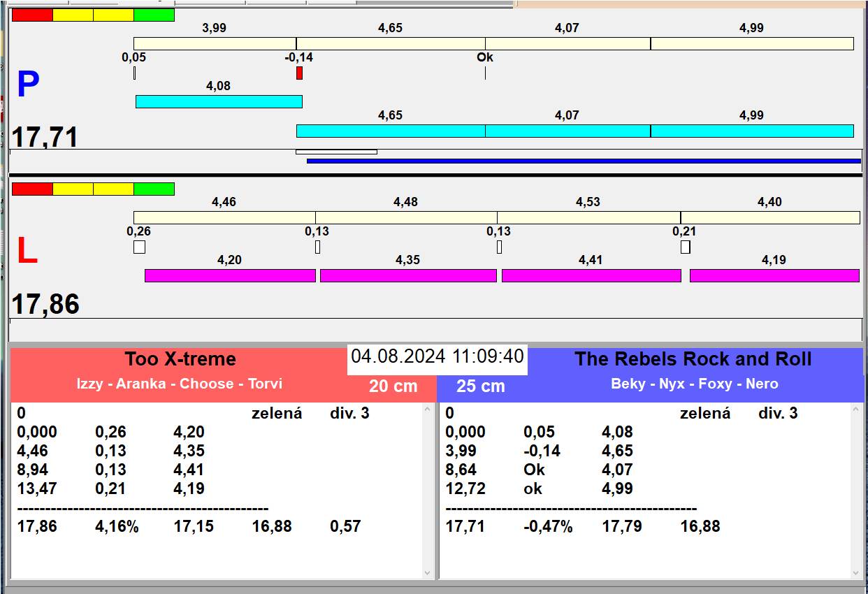Viewport: 868px width, 594px height.
Task: Click the red start light in lane P
Action: [x=32, y=15]
